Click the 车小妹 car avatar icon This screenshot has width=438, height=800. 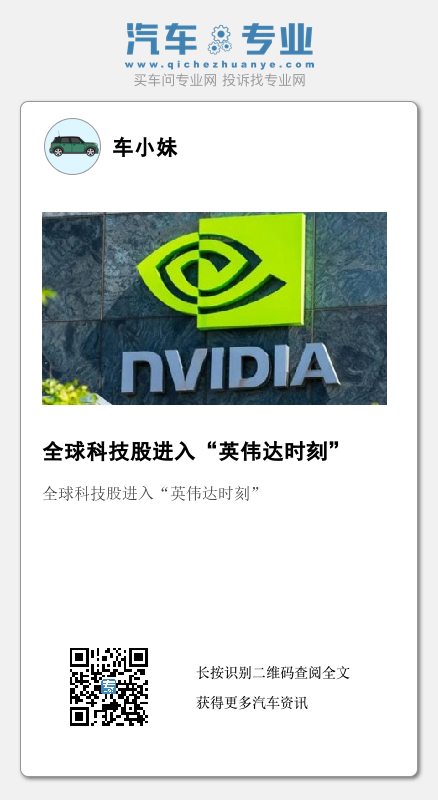click(x=72, y=146)
